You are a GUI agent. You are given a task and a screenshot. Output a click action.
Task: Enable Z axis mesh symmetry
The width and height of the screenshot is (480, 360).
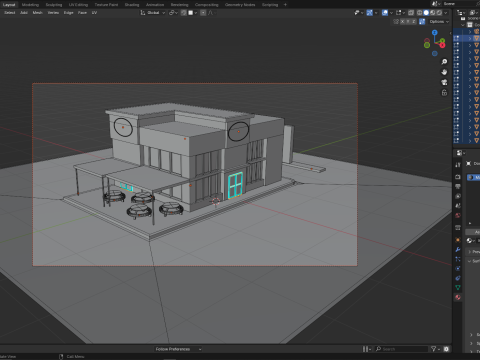(x=414, y=22)
